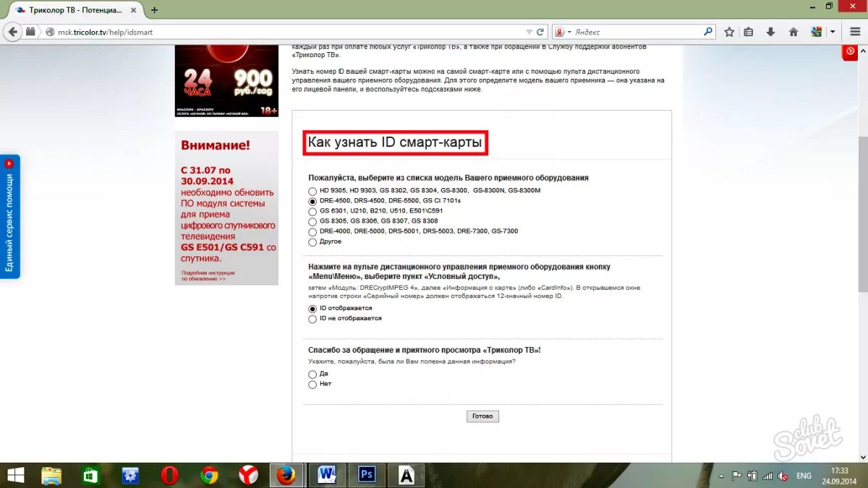
Task: Click the Bookmark star icon
Action: coord(729,32)
